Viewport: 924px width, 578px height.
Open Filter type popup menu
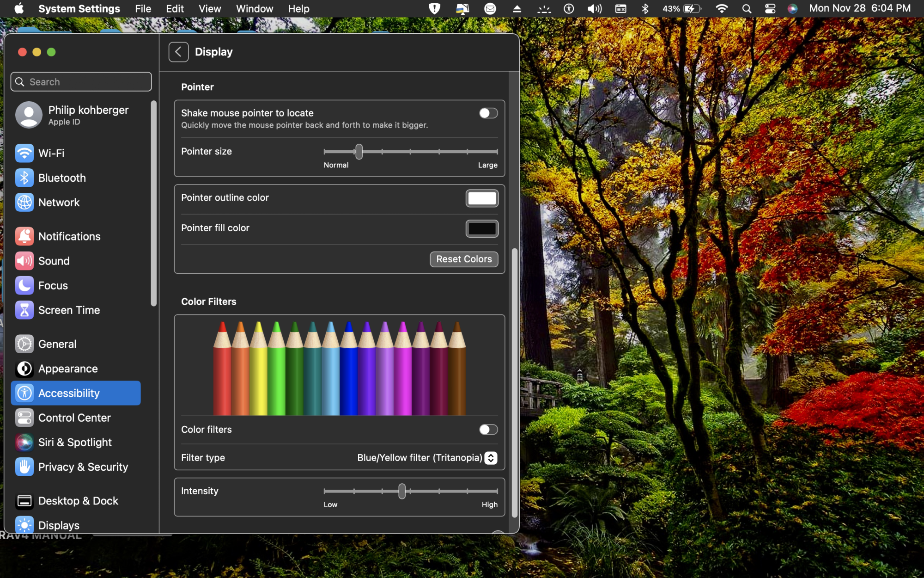click(491, 458)
